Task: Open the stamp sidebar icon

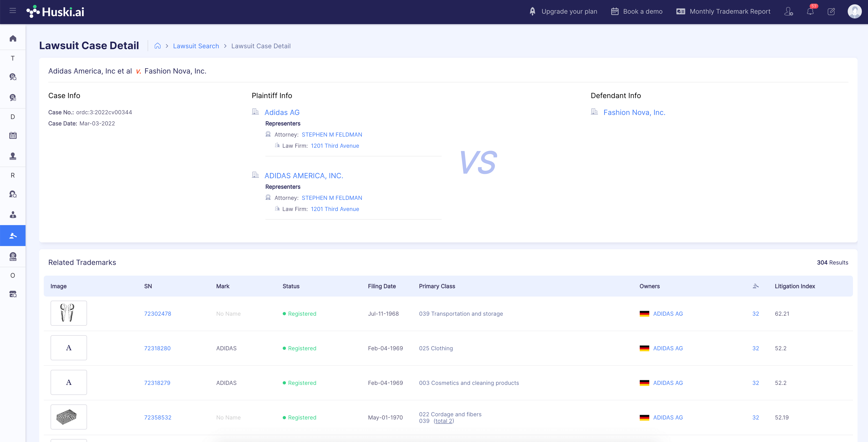Action: (x=13, y=156)
